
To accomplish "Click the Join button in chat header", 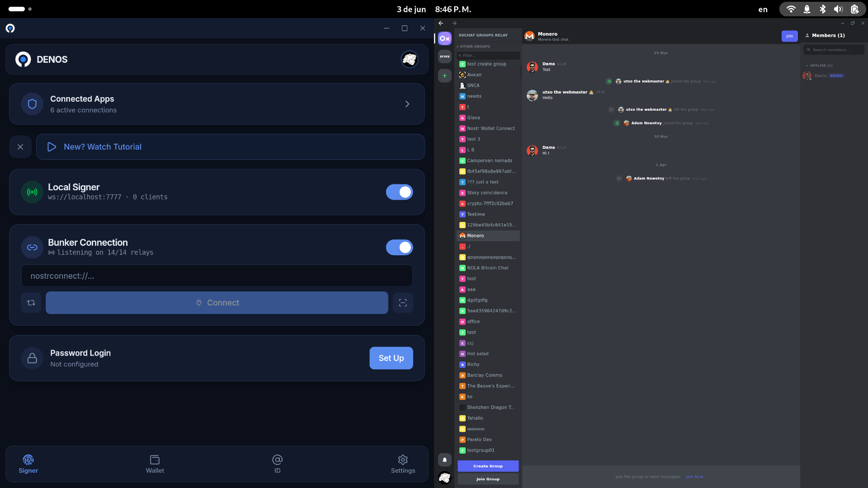I will tap(789, 36).
